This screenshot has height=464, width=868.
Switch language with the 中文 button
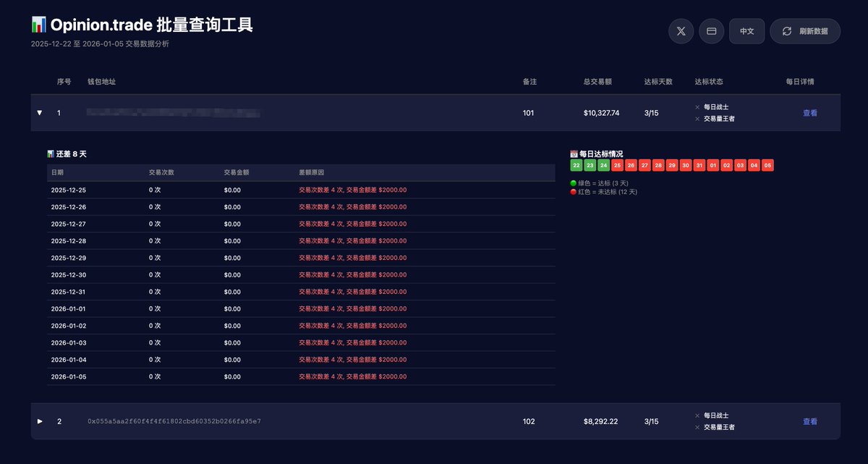pyautogui.click(x=746, y=31)
